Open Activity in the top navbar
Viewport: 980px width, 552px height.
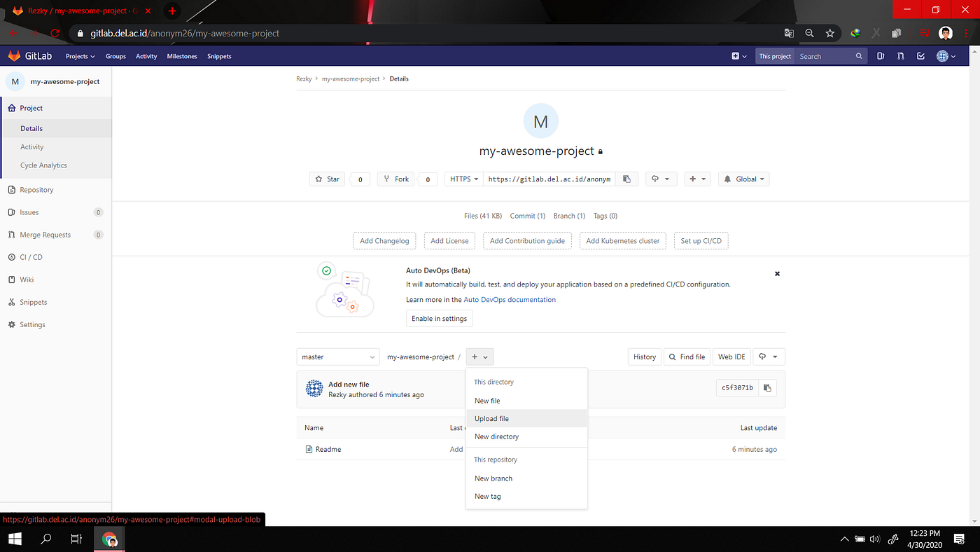click(146, 56)
